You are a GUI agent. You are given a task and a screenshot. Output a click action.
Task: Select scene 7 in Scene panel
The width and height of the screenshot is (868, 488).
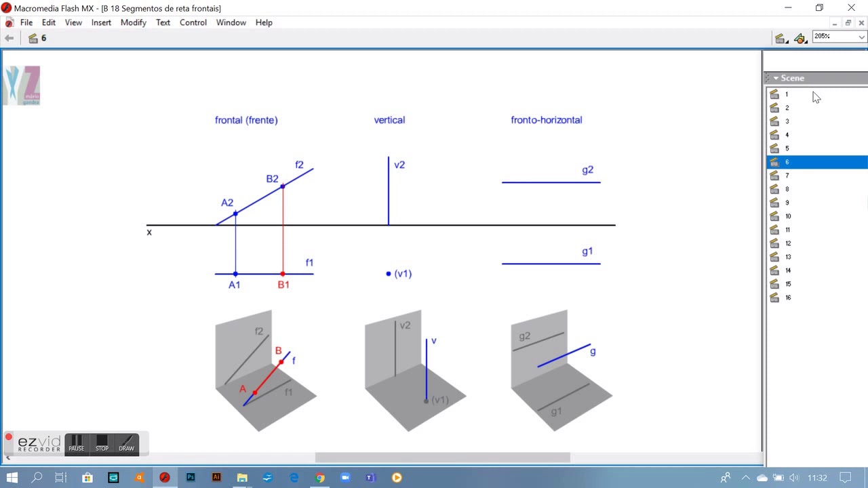817,176
